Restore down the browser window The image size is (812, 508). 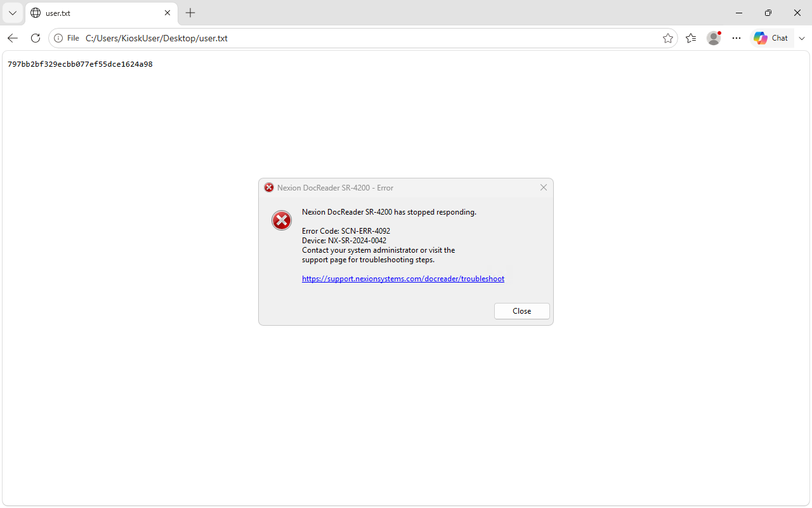(x=768, y=13)
